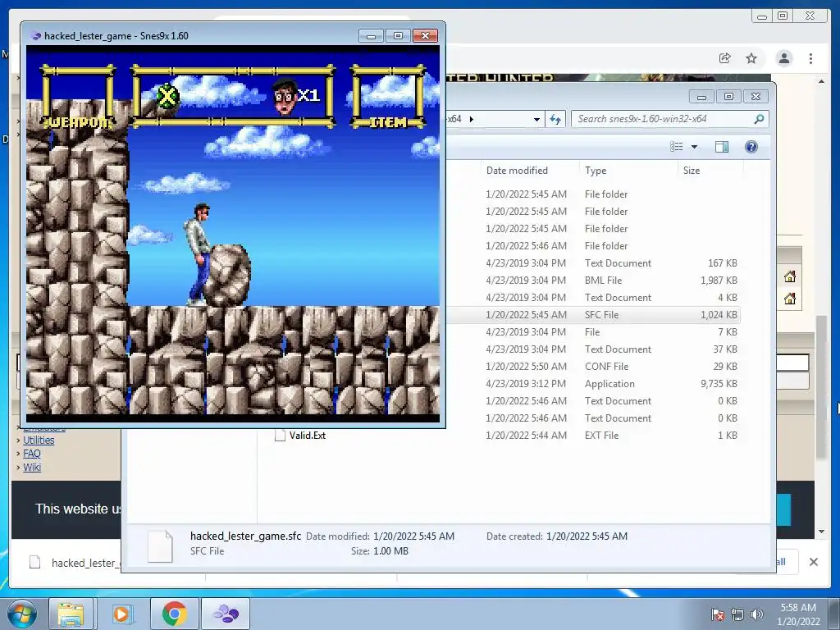The height and width of the screenshot is (630, 840).
Task: Select the CONF File row
Action: 593,367
